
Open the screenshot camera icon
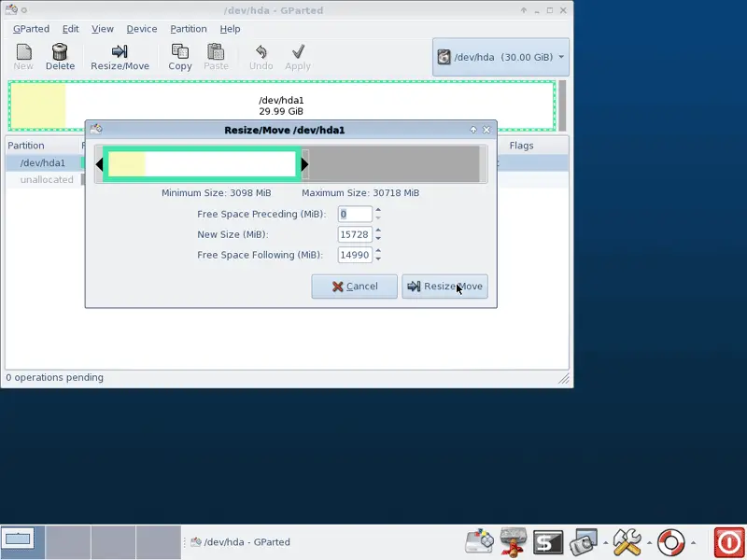(583, 542)
